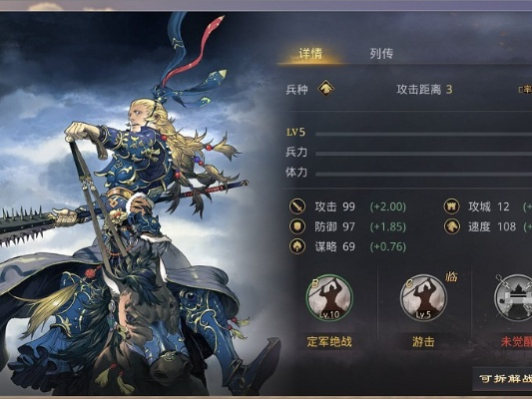Click the 体力 stamina bar

coord(423,175)
